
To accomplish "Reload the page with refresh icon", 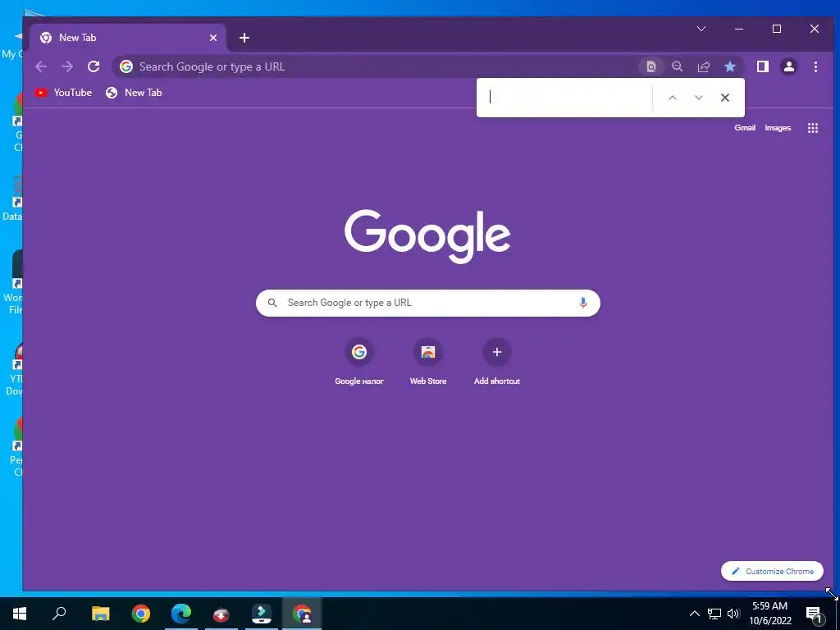I will click(94, 66).
